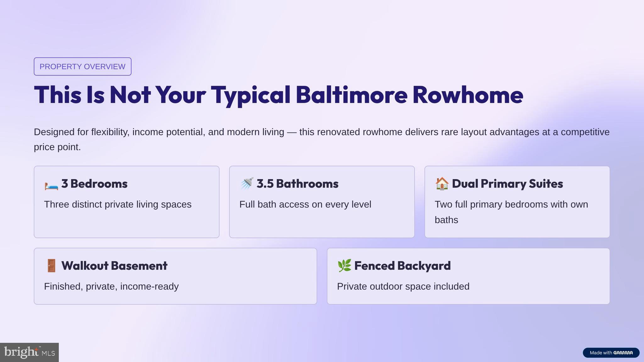644x362 pixels.
Task: Click the Dual Primary Suites heading
Action: (x=507, y=184)
